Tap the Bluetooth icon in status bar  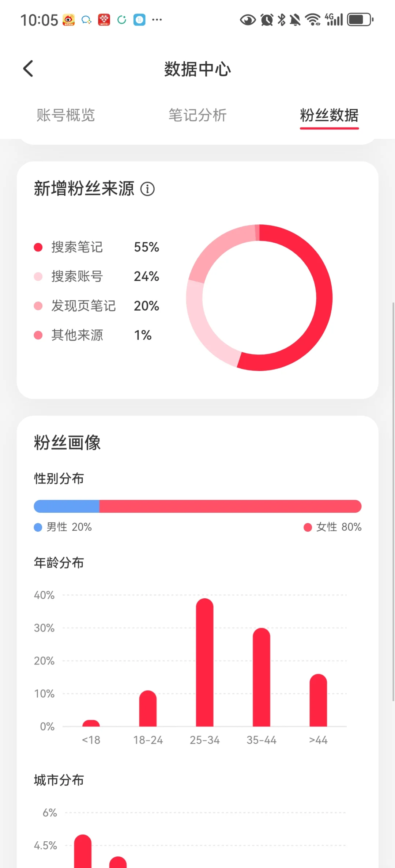pyautogui.click(x=282, y=20)
